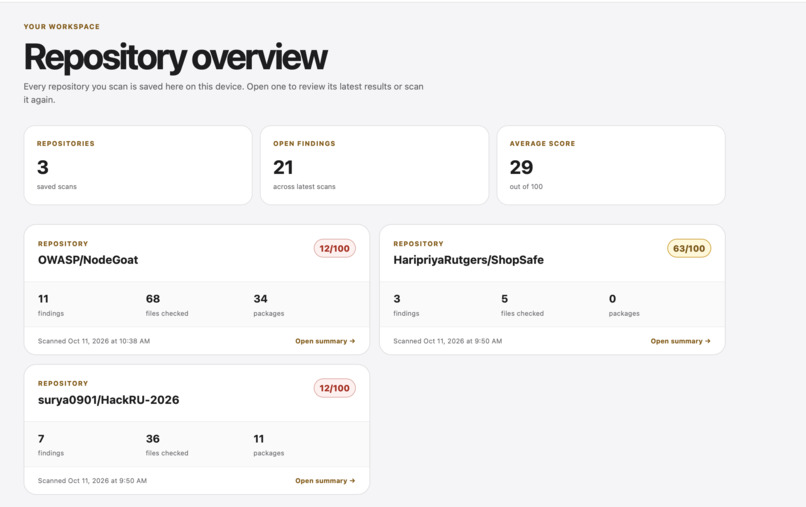Click the 'across latest scans' caption
Image resolution: width=806 pixels, height=507 pixels.
(304, 187)
